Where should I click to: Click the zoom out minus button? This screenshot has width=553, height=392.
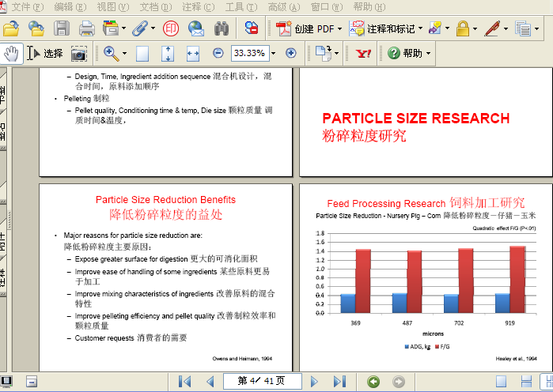[218, 54]
